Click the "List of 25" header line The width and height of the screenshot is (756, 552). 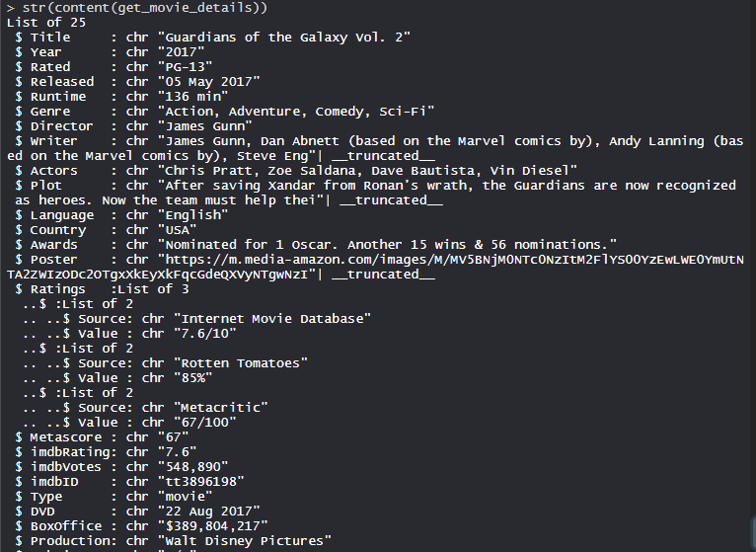(45, 23)
